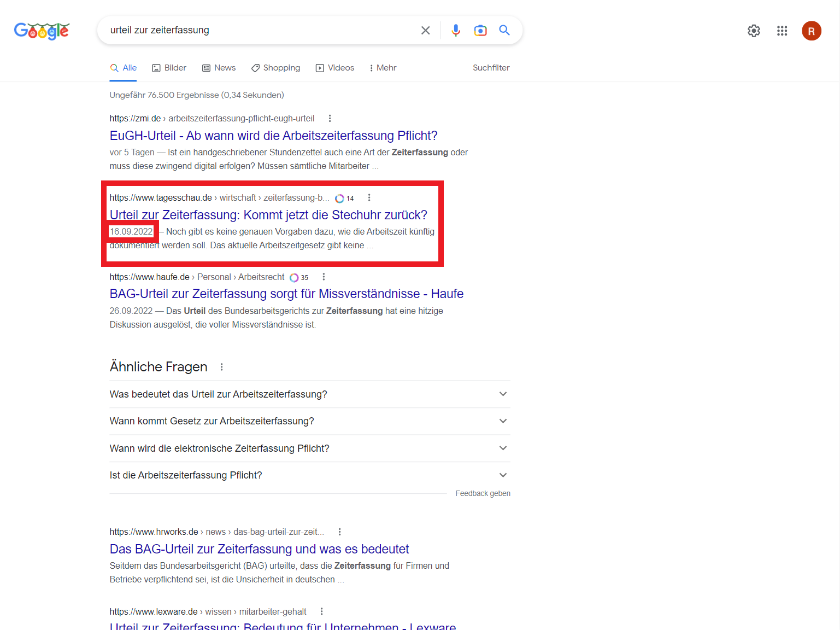Open options menu for lexware.de result
This screenshot has width=840, height=630.
click(x=321, y=611)
